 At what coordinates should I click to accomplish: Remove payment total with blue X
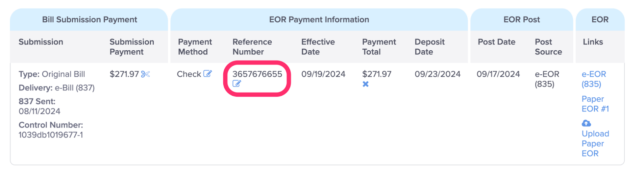tap(365, 84)
